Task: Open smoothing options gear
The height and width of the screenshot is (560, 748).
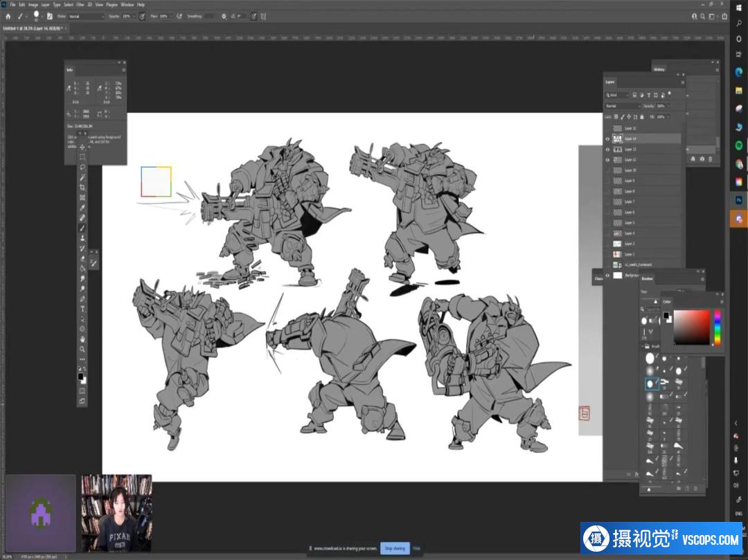Action: [x=224, y=16]
